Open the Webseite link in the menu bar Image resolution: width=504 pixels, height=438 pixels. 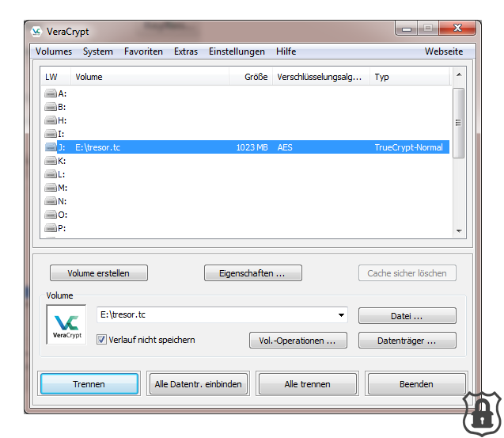[x=444, y=51]
